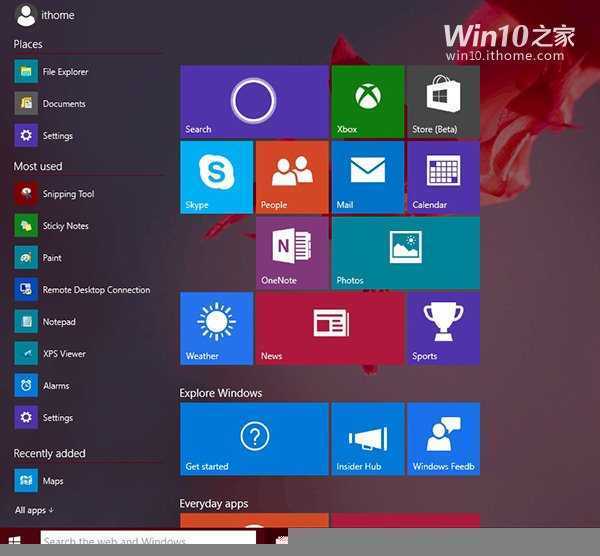600x556 pixels.
Task: Click the Most used heading
Action: point(38,166)
